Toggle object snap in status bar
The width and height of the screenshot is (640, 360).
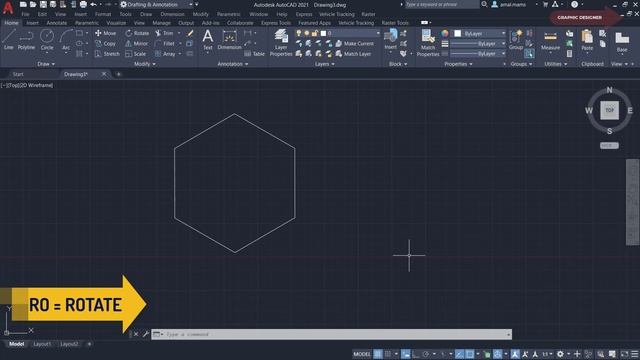tap(470, 354)
